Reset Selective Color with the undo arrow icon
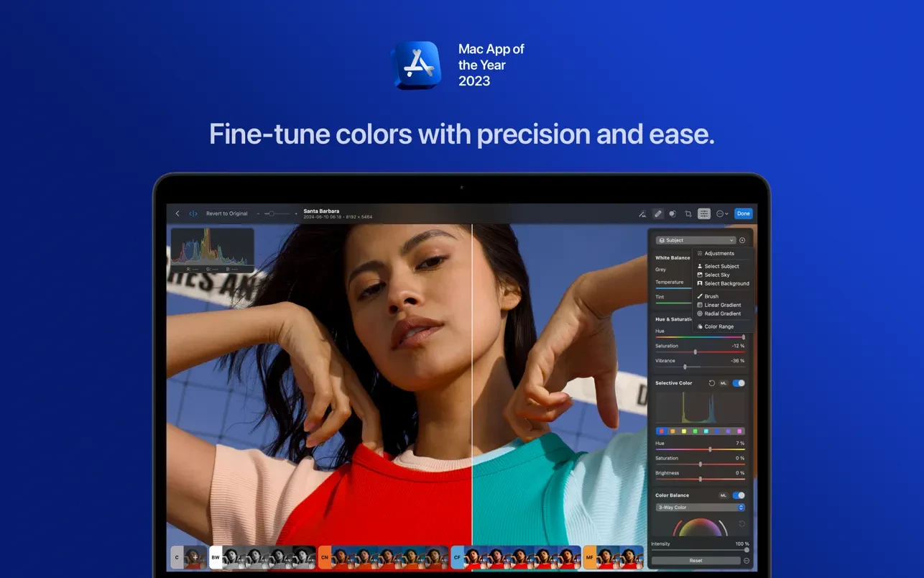This screenshot has height=578, width=924. click(711, 383)
